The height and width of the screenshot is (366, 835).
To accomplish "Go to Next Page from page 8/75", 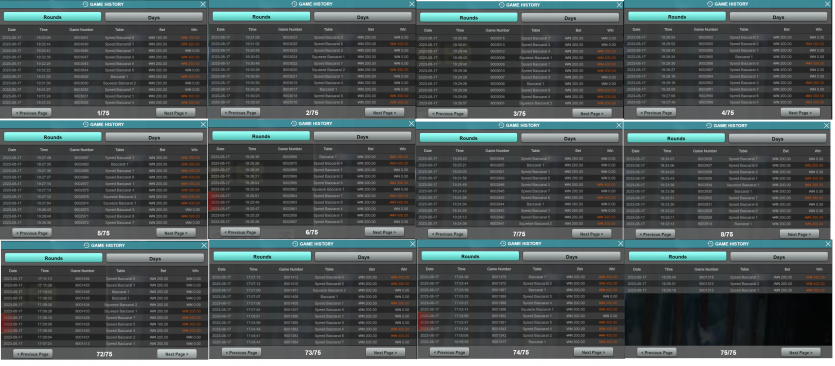I will [799, 234].
